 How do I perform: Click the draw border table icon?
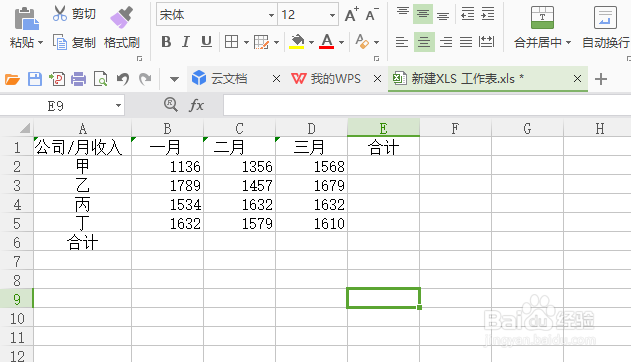click(x=261, y=42)
